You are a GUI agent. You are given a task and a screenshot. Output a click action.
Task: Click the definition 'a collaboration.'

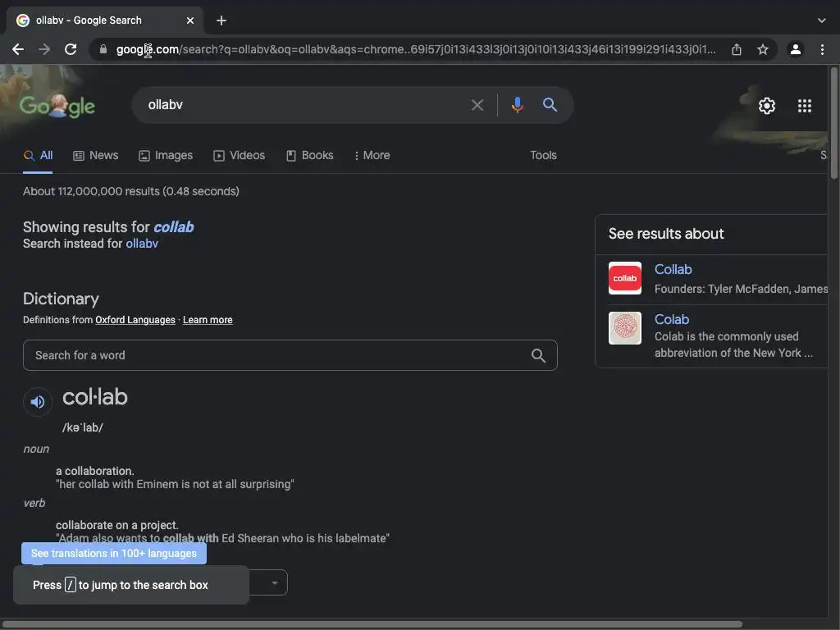coord(95,471)
